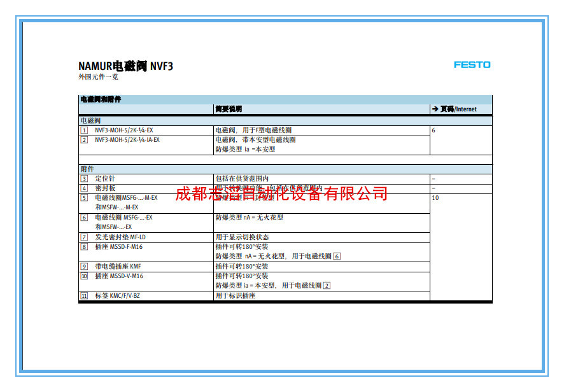The height and width of the screenshot is (392, 564).
Task: Click the description "电磁阀，带本安型电磁线圈"
Action: pyautogui.click(x=255, y=140)
